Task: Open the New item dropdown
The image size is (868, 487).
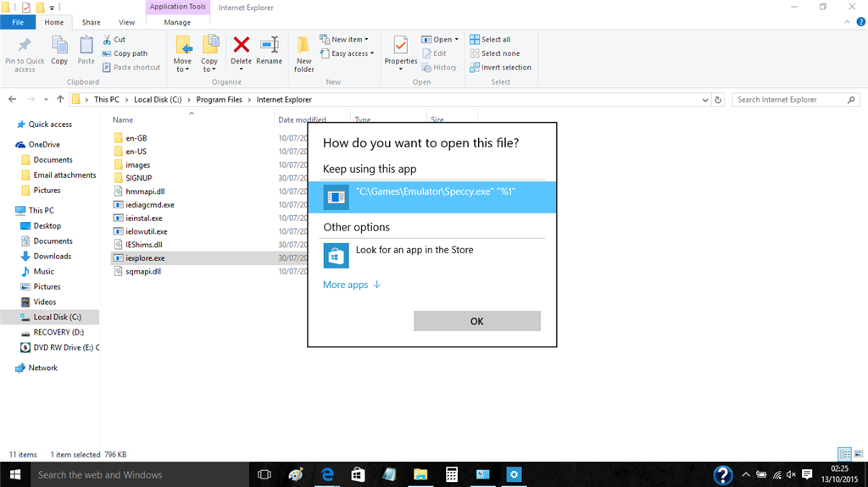Action: [x=344, y=39]
